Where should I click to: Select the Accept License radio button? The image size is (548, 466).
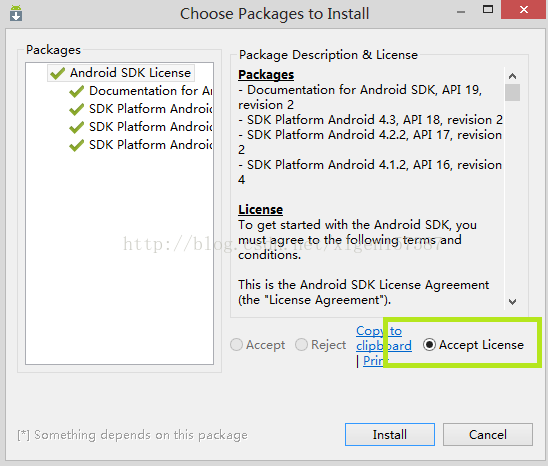(429, 345)
